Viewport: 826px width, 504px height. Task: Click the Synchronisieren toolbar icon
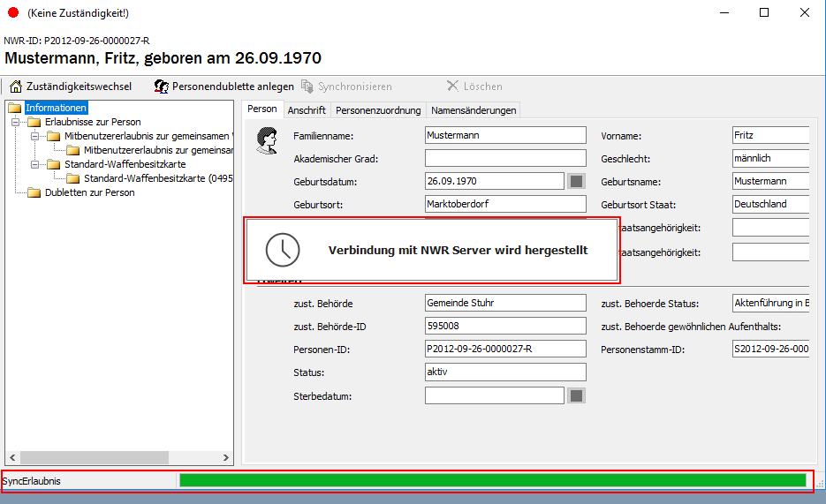point(307,87)
